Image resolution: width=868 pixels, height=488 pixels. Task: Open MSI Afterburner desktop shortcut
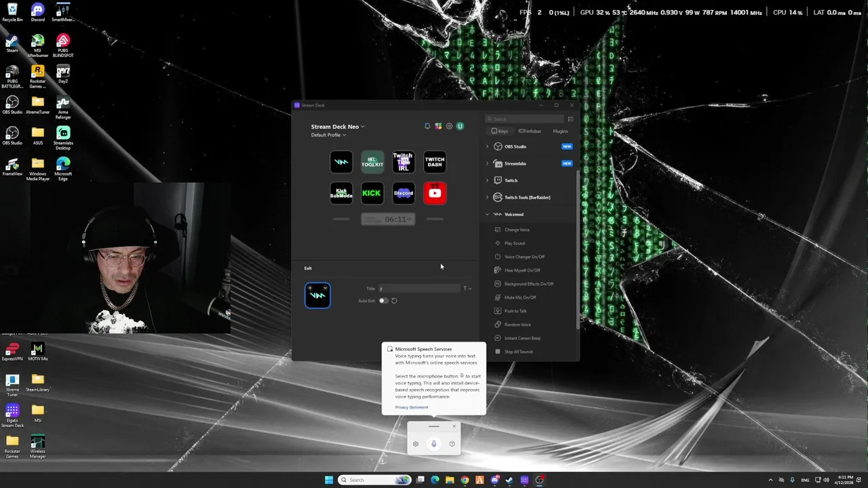[x=37, y=46]
